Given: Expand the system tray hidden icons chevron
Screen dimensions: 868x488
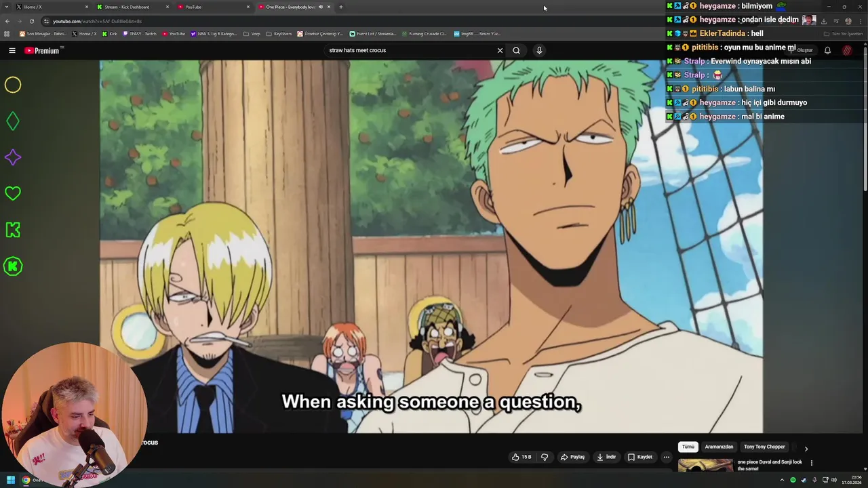Looking at the screenshot, I should tap(782, 480).
